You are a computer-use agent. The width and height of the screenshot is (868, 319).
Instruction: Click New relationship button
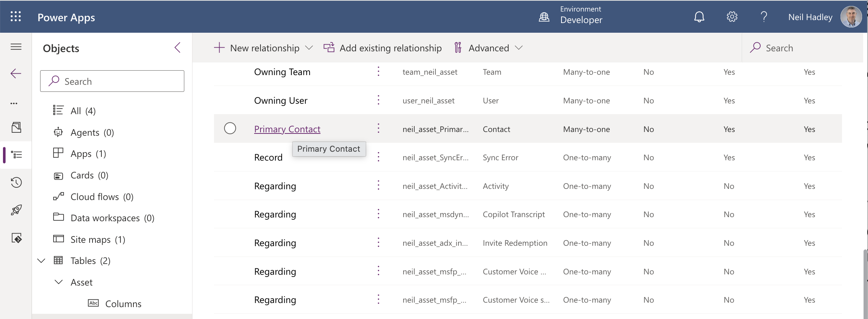pyautogui.click(x=256, y=48)
